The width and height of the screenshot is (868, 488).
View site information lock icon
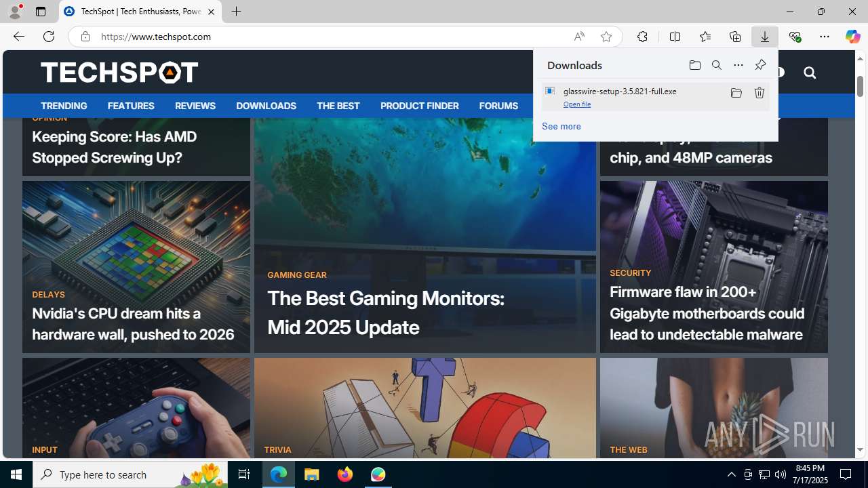[x=85, y=37]
